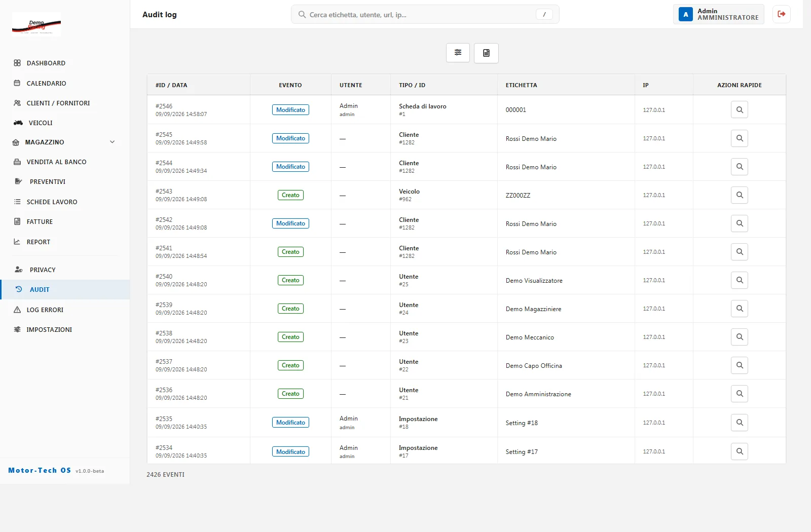Go to Dashboard in the sidebar

pyautogui.click(x=65, y=63)
